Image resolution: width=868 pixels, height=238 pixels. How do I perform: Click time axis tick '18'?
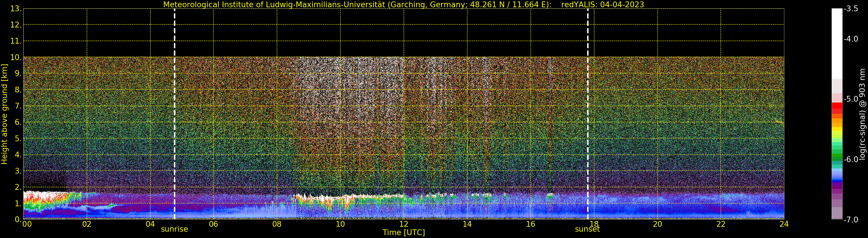594,224
